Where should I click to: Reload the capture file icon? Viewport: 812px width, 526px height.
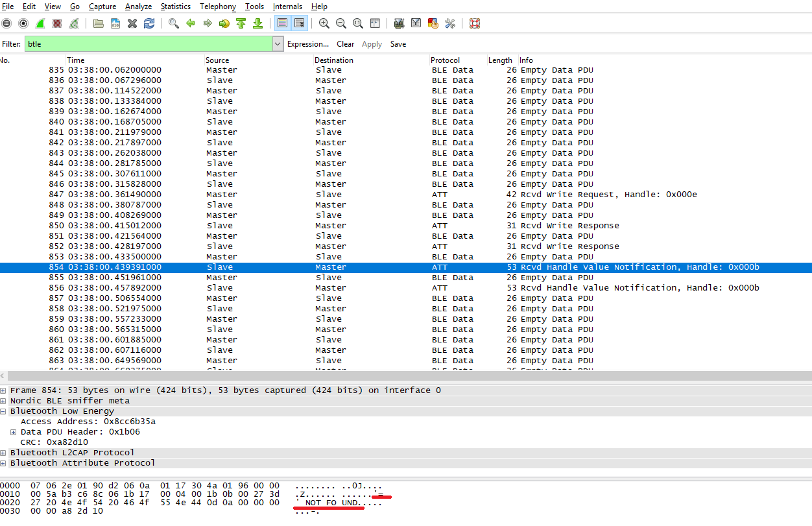click(149, 23)
